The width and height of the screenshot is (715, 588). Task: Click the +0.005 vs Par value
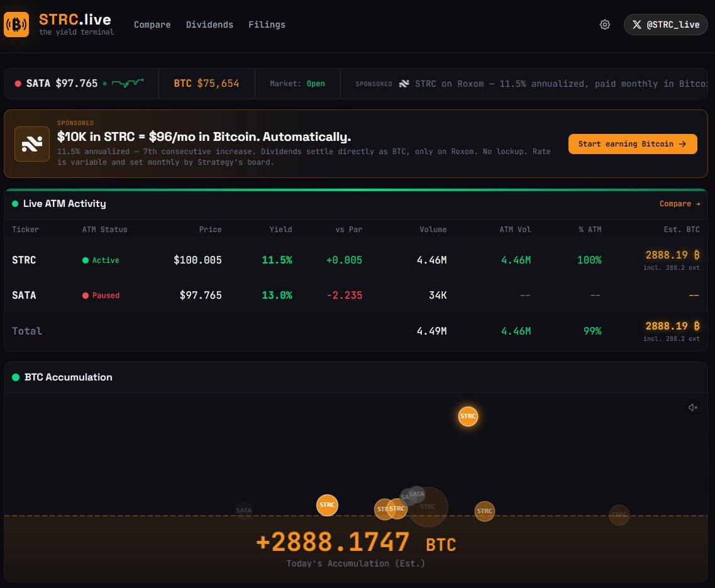point(344,260)
